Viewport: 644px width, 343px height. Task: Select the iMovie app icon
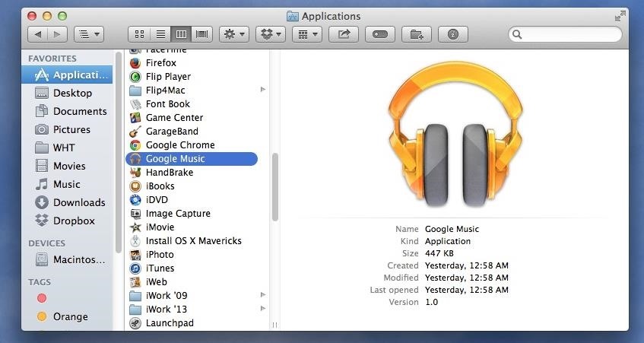click(135, 227)
